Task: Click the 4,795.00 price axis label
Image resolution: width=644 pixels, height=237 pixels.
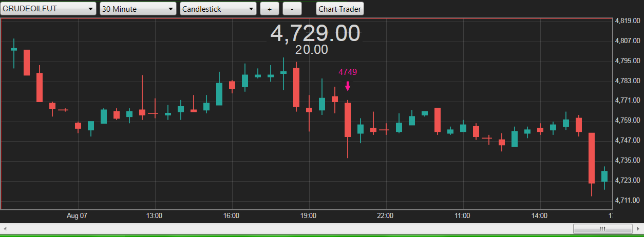Action: [x=627, y=61]
